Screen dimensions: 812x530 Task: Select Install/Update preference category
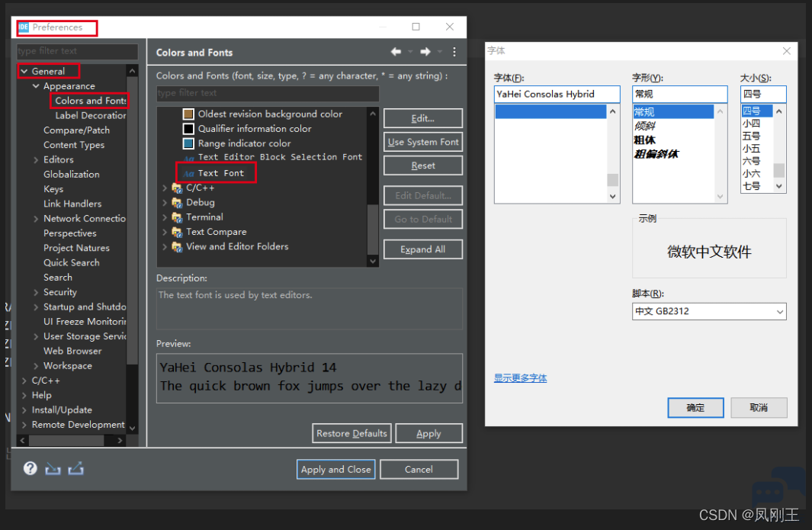point(62,410)
